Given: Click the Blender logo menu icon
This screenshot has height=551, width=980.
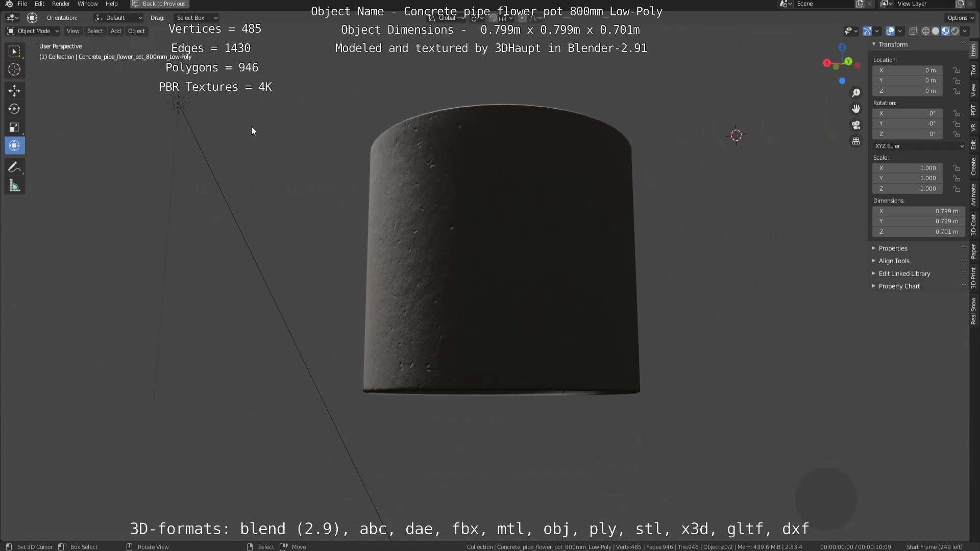Looking at the screenshot, I should tap(9, 4).
